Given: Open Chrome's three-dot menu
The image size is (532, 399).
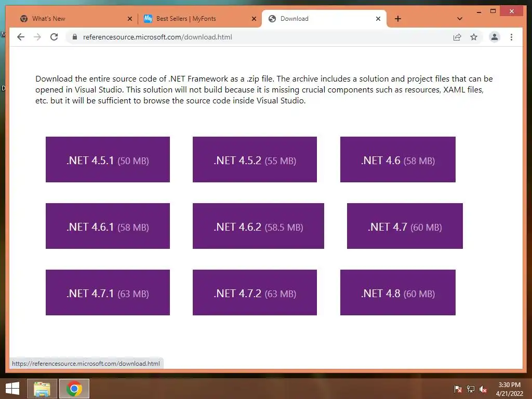Looking at the screenshot, I should (x=511, y=37).
